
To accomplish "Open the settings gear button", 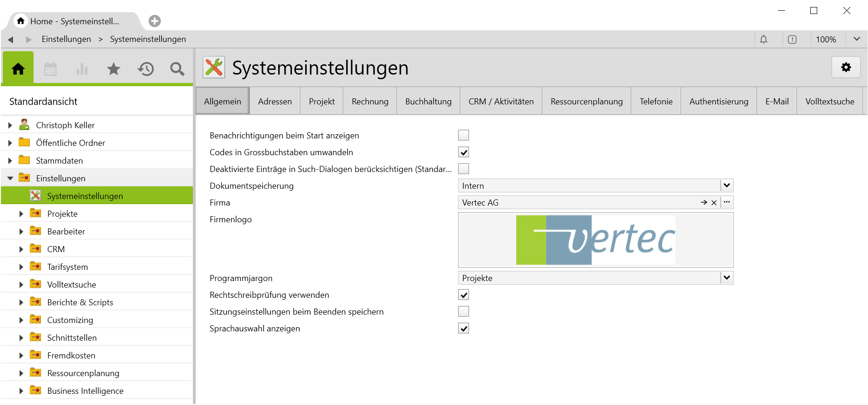I will tap(846, 68).
